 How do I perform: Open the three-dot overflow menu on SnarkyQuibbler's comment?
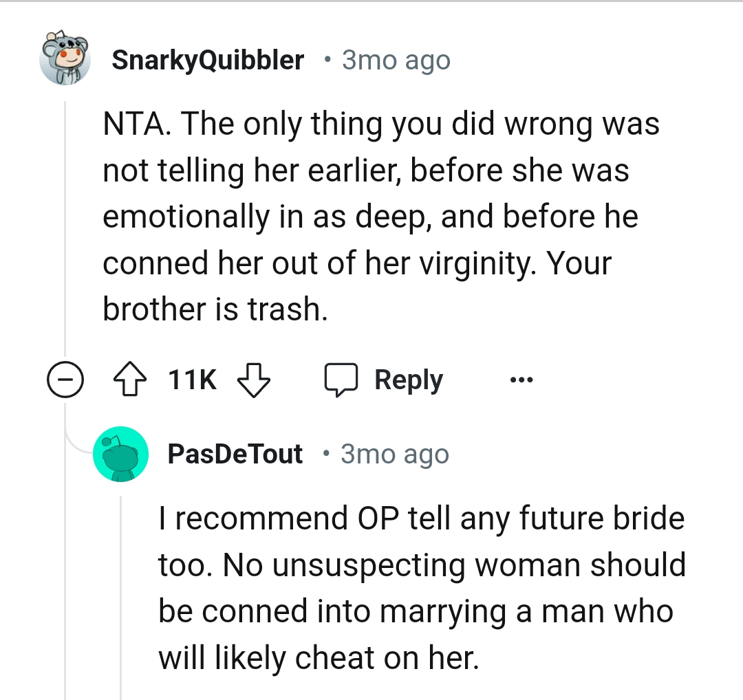(521, 379)
